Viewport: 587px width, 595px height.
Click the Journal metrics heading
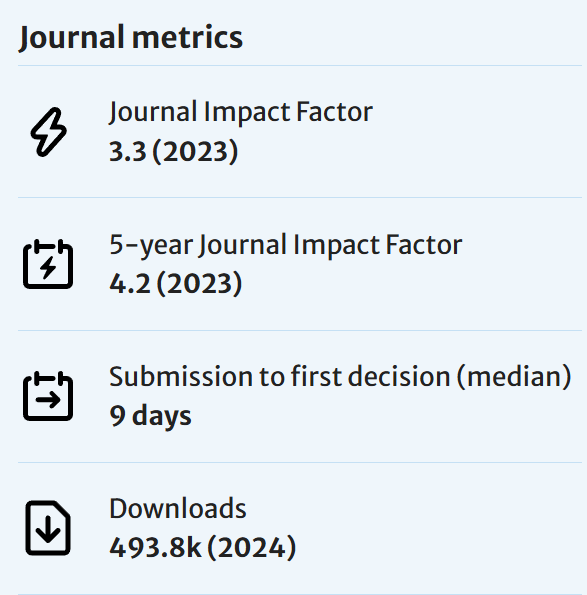point(131,37)
